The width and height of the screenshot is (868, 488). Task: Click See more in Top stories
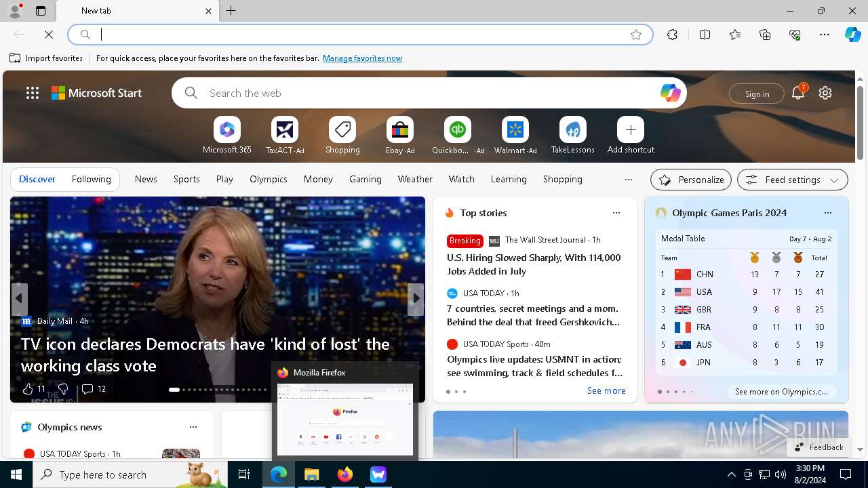606,390
